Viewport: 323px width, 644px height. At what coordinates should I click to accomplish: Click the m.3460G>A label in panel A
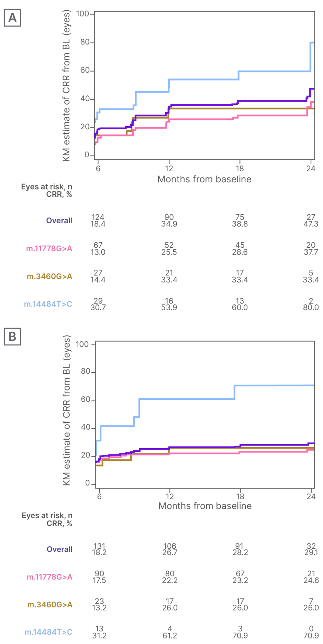49,276
